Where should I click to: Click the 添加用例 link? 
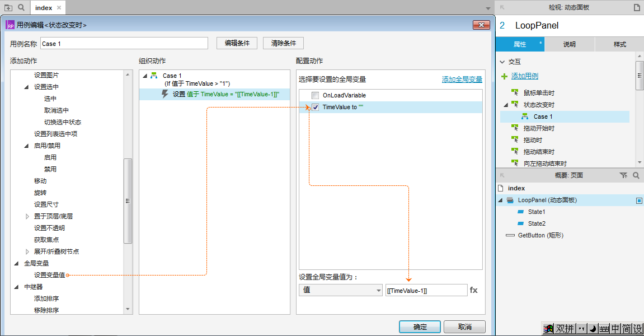pos(524,76)
